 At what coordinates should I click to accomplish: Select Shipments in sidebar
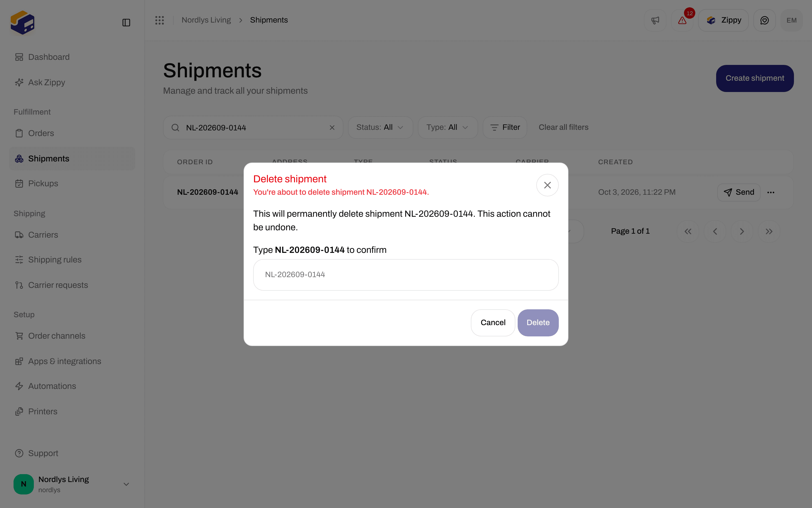(x=72, y=159)
